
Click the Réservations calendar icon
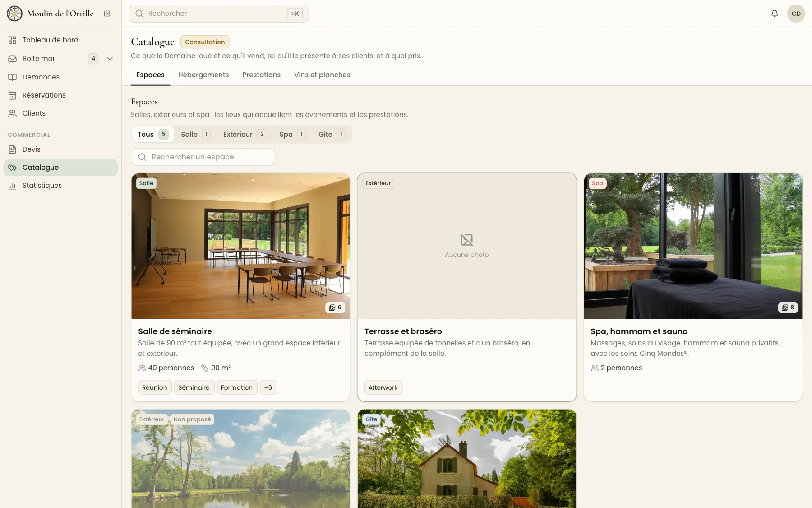(13, 95)
